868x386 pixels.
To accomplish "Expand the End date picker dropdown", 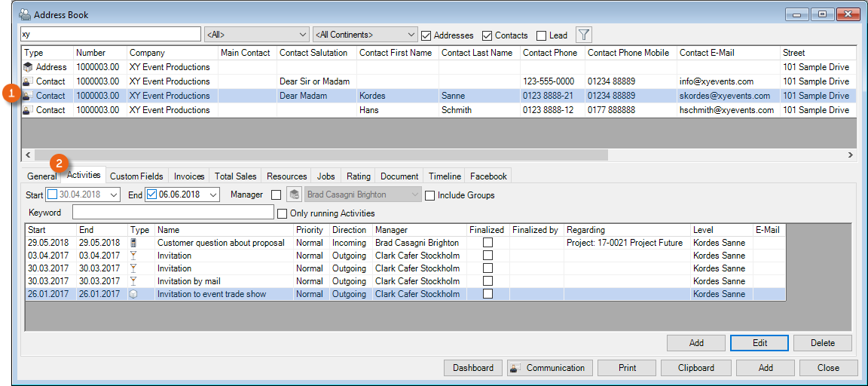I will pyautogui.click(x=212, y=195).
